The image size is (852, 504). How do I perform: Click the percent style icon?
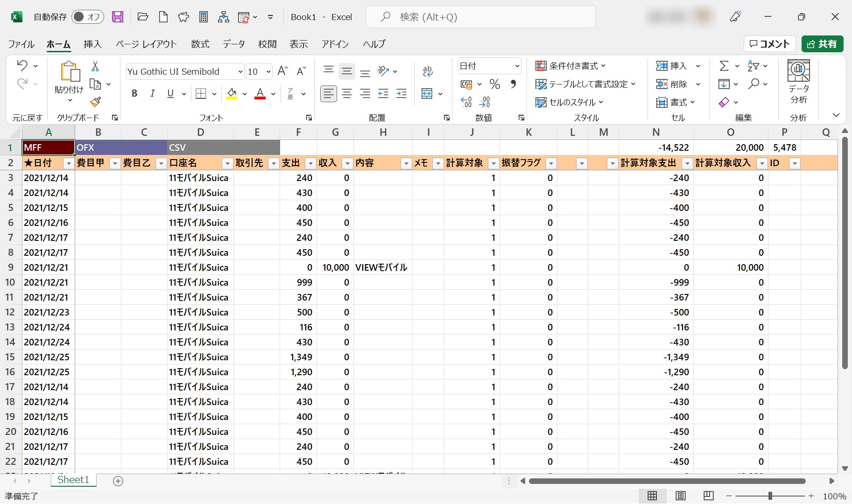495,84
